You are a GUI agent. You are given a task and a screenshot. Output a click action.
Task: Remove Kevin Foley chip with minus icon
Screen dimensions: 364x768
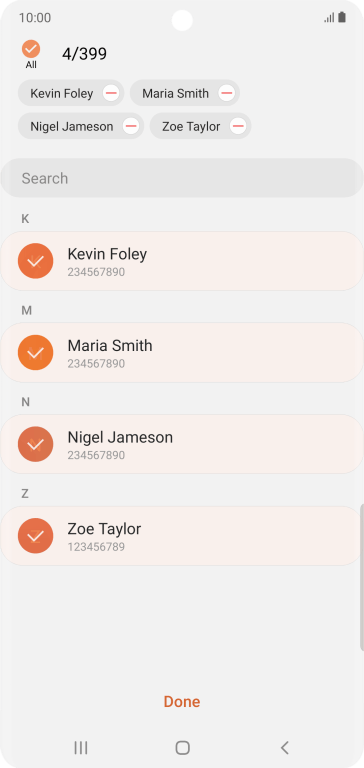click(111, 93)
